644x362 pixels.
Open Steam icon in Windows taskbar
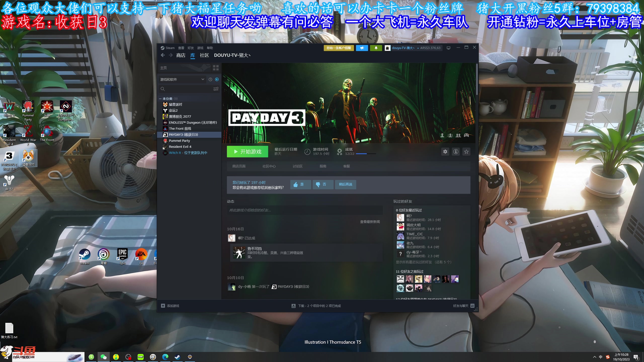pos(177,357)
